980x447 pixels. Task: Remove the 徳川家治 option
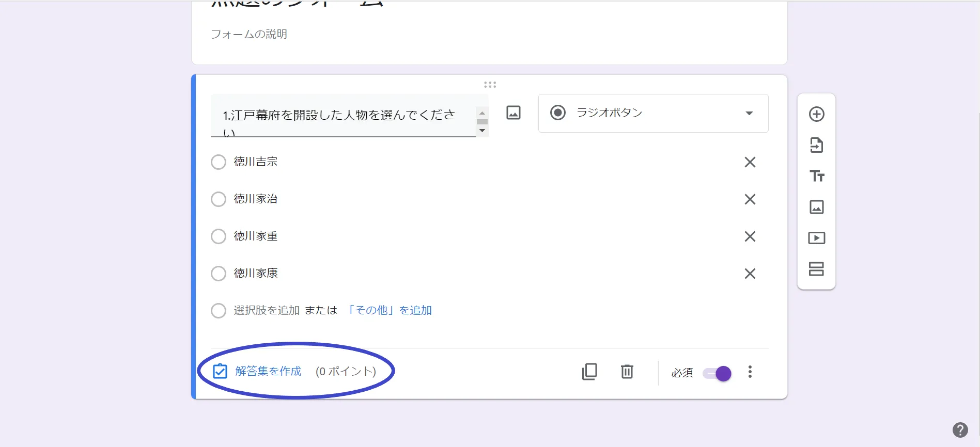tap(750, 199)
